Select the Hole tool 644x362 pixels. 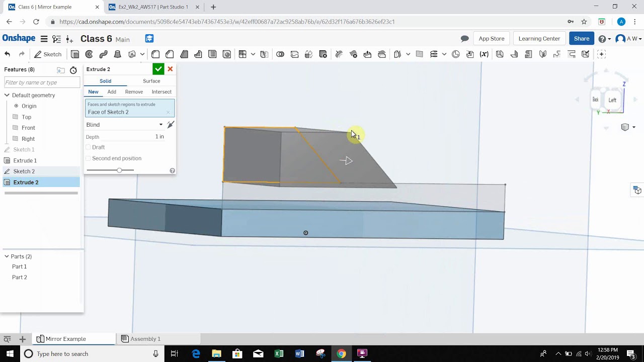[x=226, y=54]
